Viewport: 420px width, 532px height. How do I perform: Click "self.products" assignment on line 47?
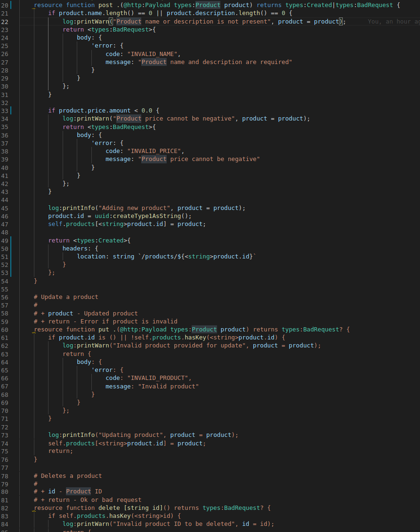tap(71, 224)
